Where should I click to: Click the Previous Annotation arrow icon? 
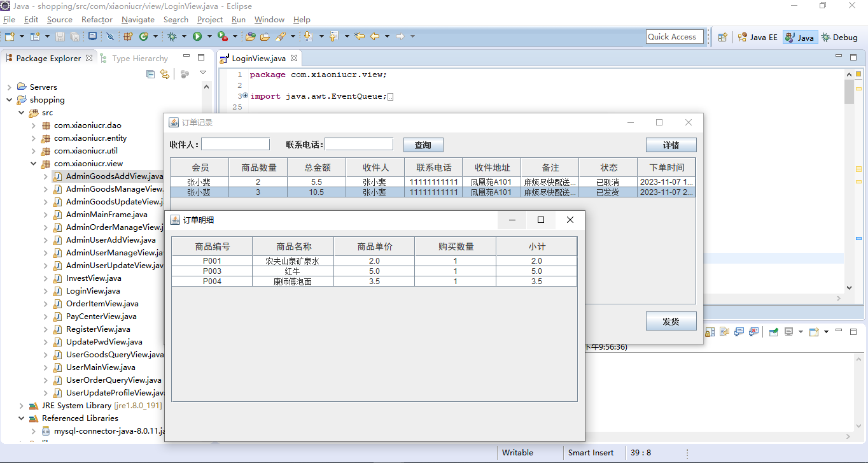click(333, 36)
